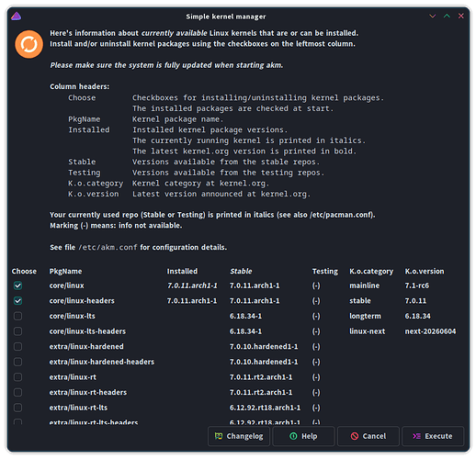476x459 pixels.
Task: Click the Stable column header
Action: [x=241, y=271]
